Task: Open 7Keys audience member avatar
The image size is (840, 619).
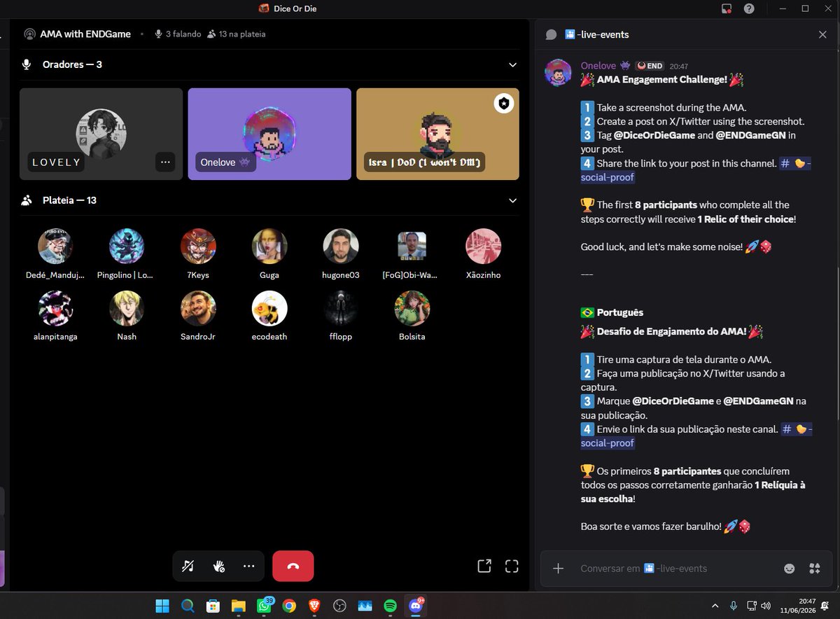Action: 198,246
